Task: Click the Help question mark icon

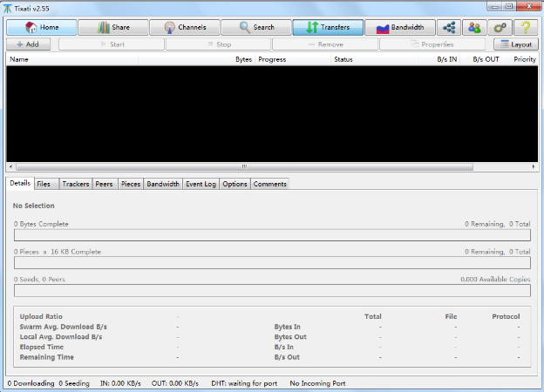Action: (x=526, y=27)
